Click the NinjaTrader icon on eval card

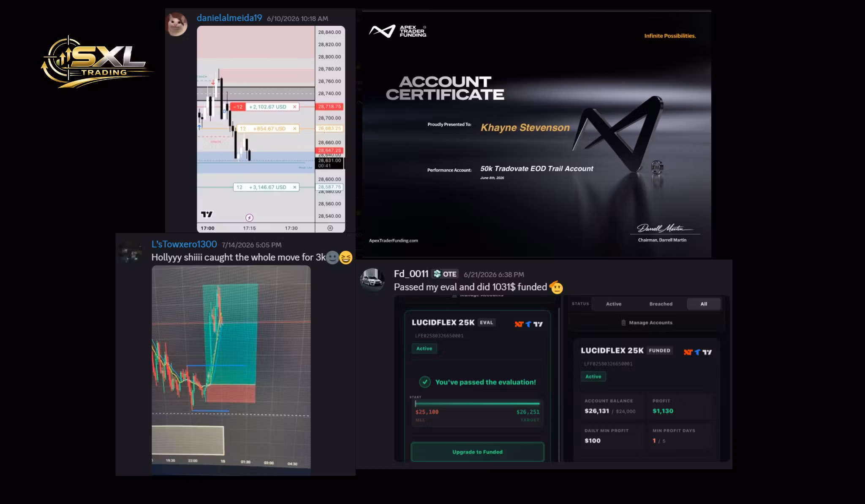click(x=519, y=324)
